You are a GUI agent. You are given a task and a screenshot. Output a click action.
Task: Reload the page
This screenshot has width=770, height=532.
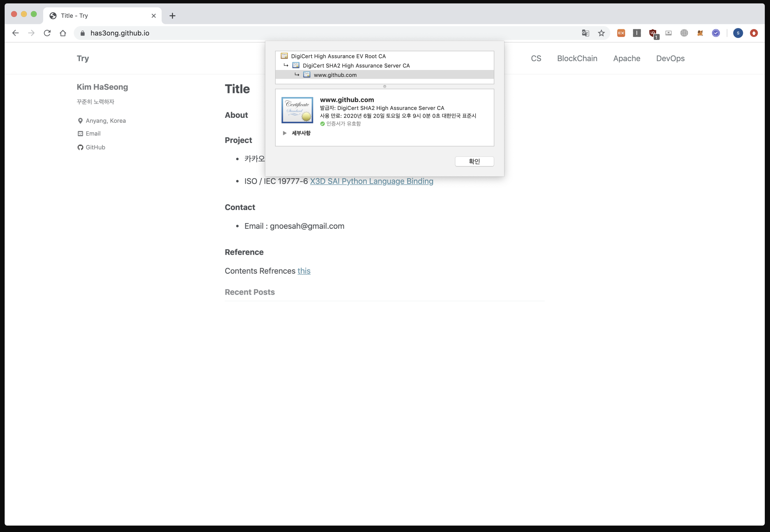click(x=47, y=33)
